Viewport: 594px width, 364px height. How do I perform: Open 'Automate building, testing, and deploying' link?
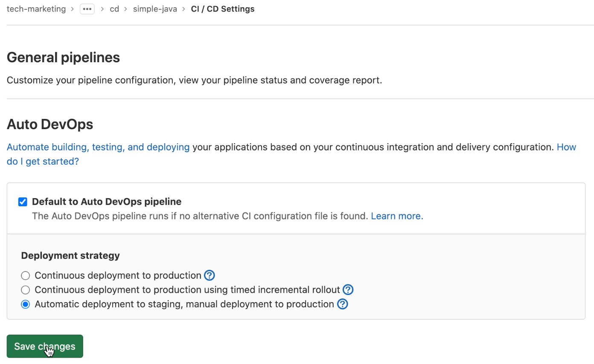tap(98, 147)
